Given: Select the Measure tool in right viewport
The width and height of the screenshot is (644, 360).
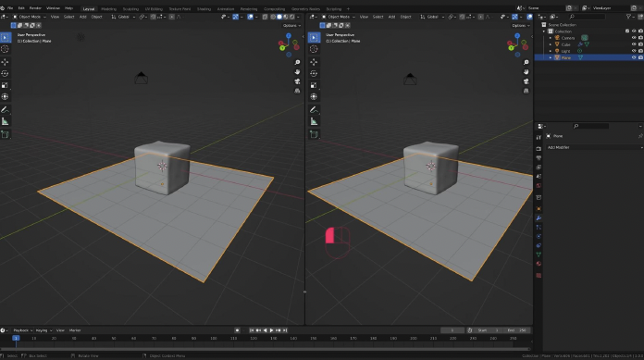Looking at the screenshot, I should click(314, 121).
